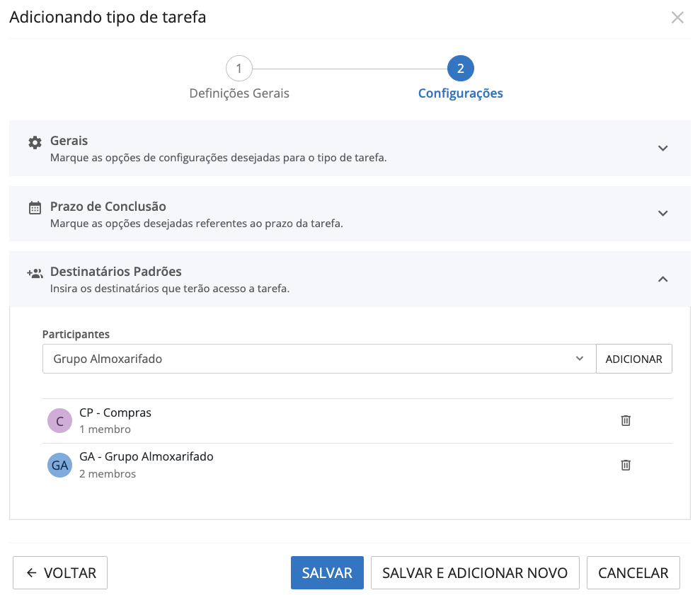Expand the Prazo de Conclusão section
700x595 pixels.
(x=663, y=213)
